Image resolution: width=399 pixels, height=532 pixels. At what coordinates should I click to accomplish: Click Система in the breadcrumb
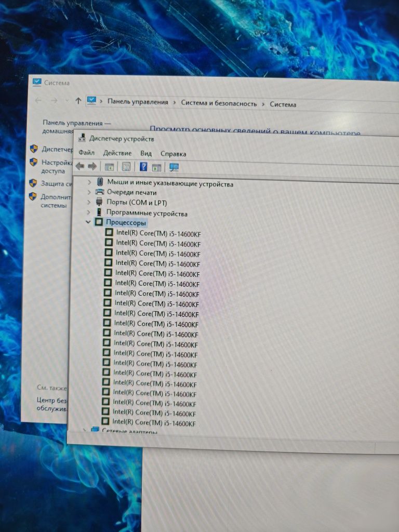coord(283,104)
